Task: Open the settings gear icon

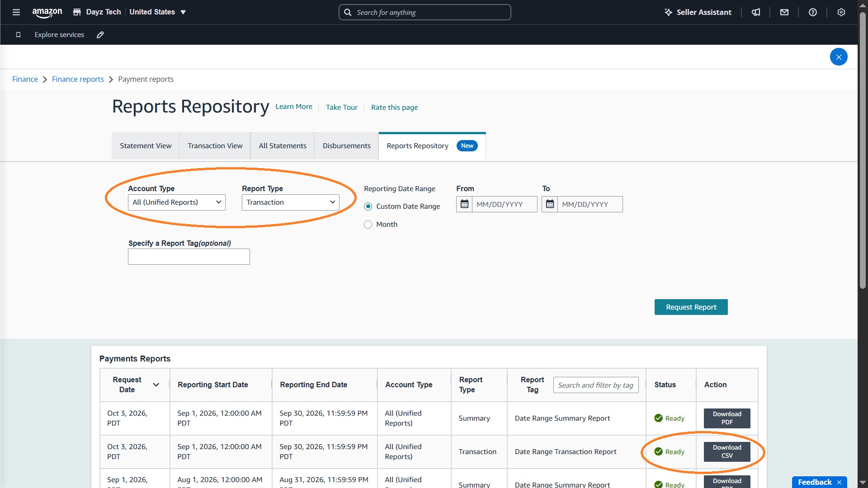Action: [841, 12]
